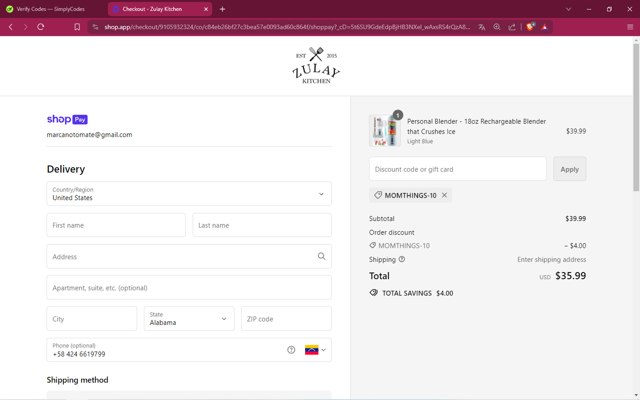Click the Shipping info question mark icon
Image resolution: width=640 pixels, height=400 pixels.
point(402,259)
